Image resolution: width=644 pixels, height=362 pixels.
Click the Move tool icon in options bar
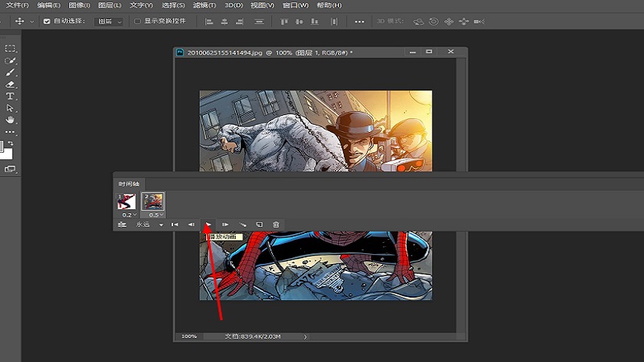19,22
